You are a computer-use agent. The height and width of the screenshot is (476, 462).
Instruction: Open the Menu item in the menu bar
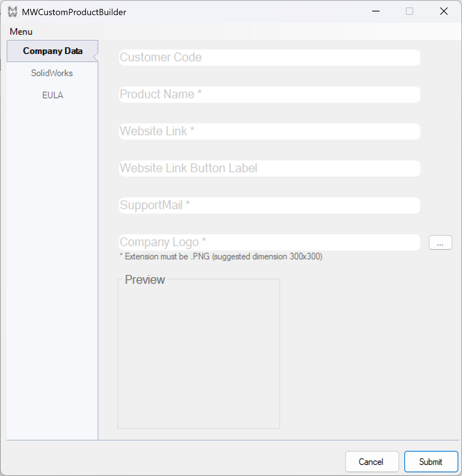point(21,32)
